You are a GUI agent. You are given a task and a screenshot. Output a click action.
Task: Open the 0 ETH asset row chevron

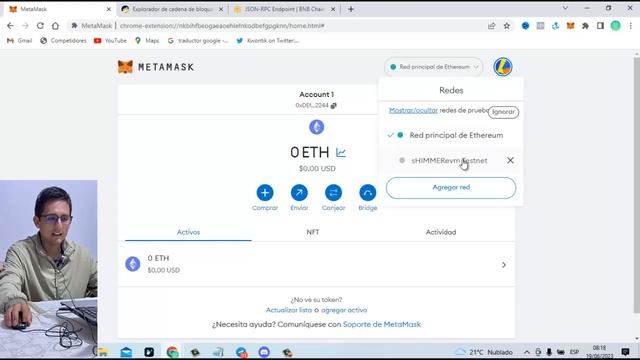pos(504,265)
